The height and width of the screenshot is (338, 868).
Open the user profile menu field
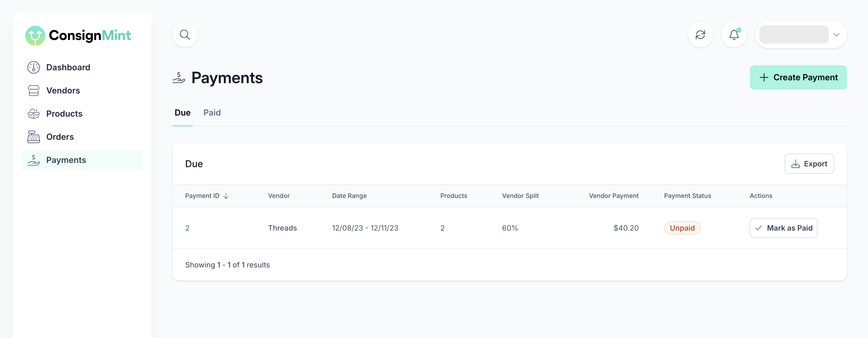coord(794,35)
